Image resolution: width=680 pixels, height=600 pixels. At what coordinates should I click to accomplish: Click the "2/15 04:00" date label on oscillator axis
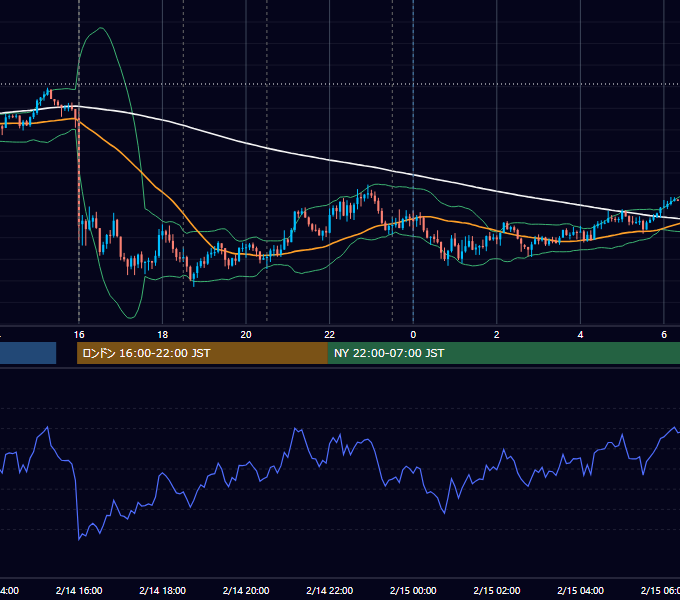coord(580,590)
